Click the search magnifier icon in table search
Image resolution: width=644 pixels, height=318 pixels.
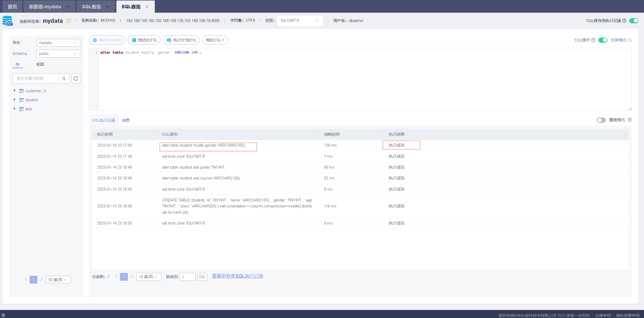[x=64, y=78]
